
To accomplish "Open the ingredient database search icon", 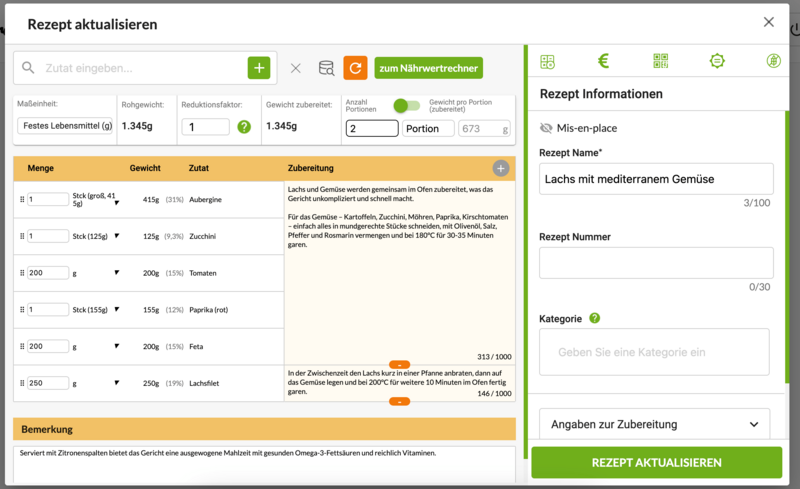I will coord(326,68).
